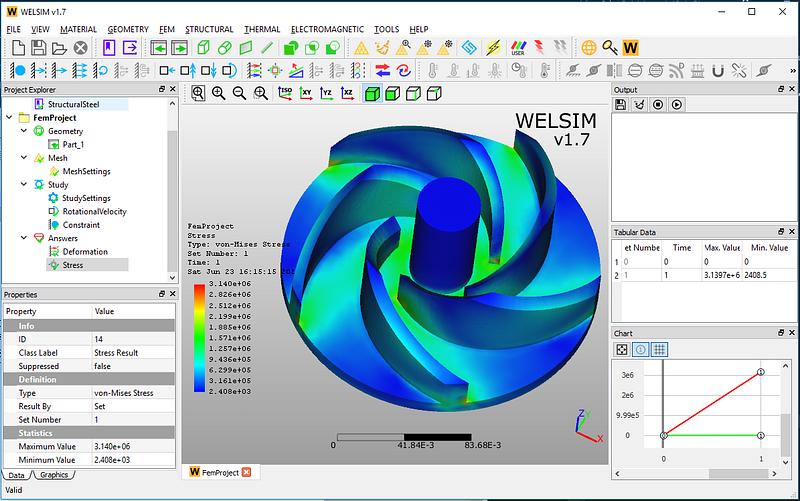This screenshot has height=501, width=800.
Task: Switch to YZ plane view
Action: pyautogui.click(x=326, y=93)
